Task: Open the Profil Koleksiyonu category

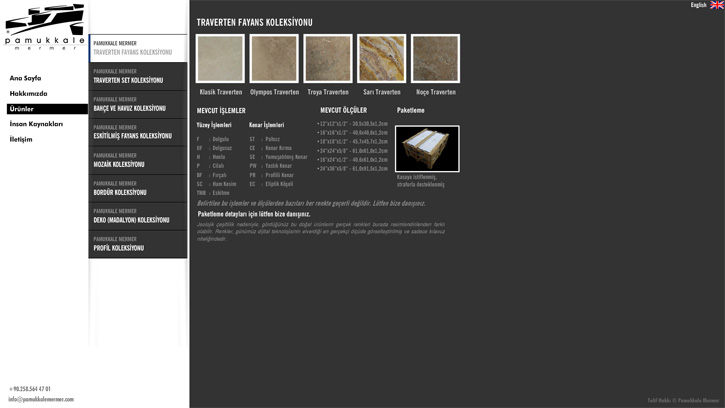Action: 137,244
